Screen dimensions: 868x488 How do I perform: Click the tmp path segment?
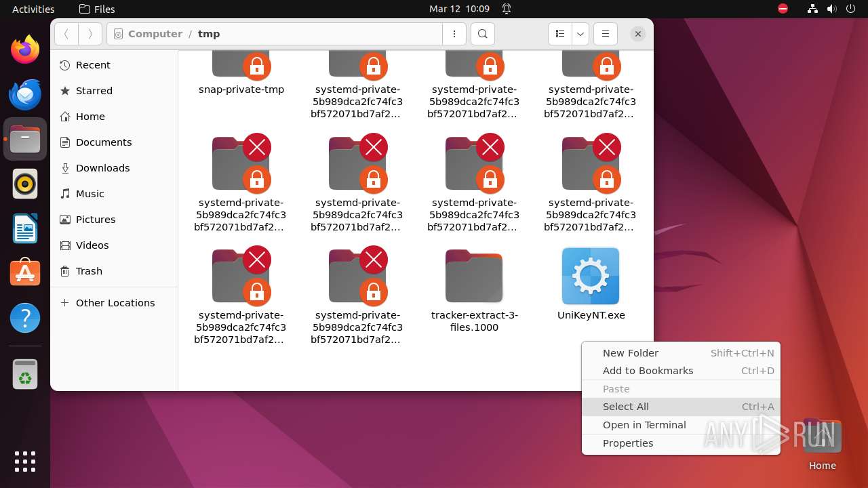tap(209, 34)
